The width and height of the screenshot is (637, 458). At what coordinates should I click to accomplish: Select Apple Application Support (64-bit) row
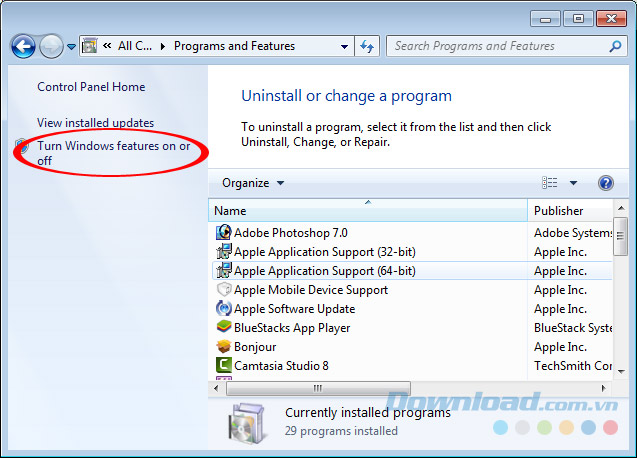point(412,271)
